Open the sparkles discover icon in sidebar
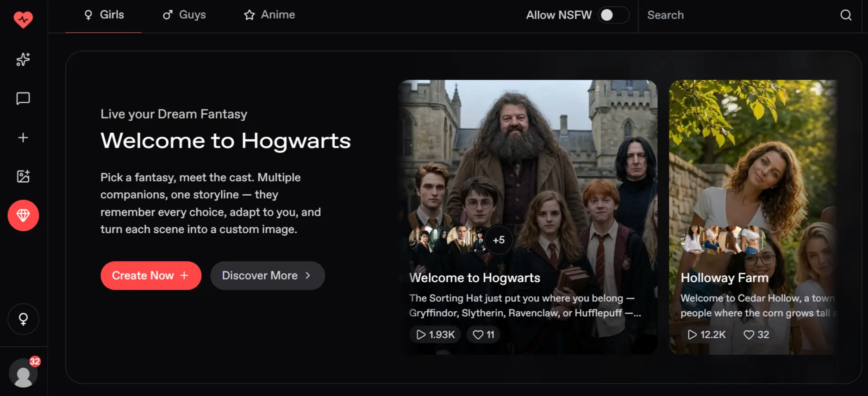The height and width of the screenshot is (396, 868). (x=23, y=59)
